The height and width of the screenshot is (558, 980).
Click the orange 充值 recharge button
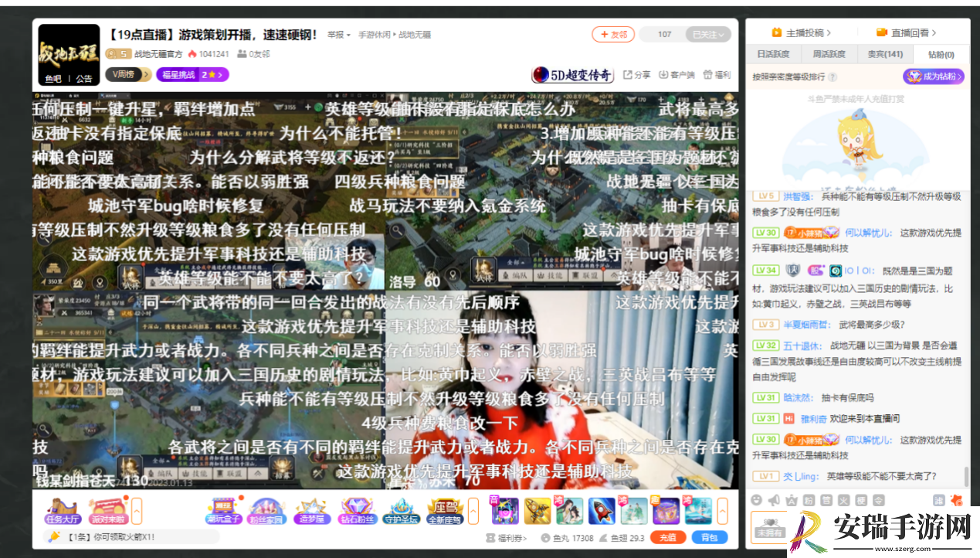coord(668,537)
